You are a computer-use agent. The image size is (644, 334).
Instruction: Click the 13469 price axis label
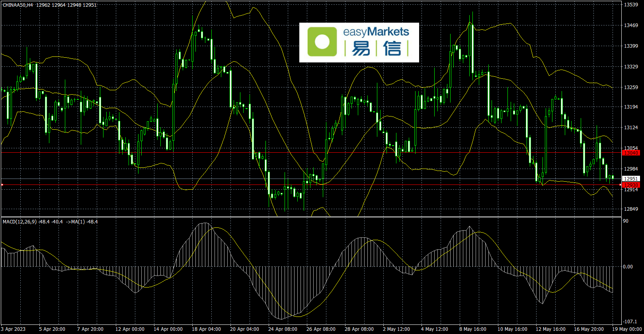pyautogui.click(x=631, y=25)
